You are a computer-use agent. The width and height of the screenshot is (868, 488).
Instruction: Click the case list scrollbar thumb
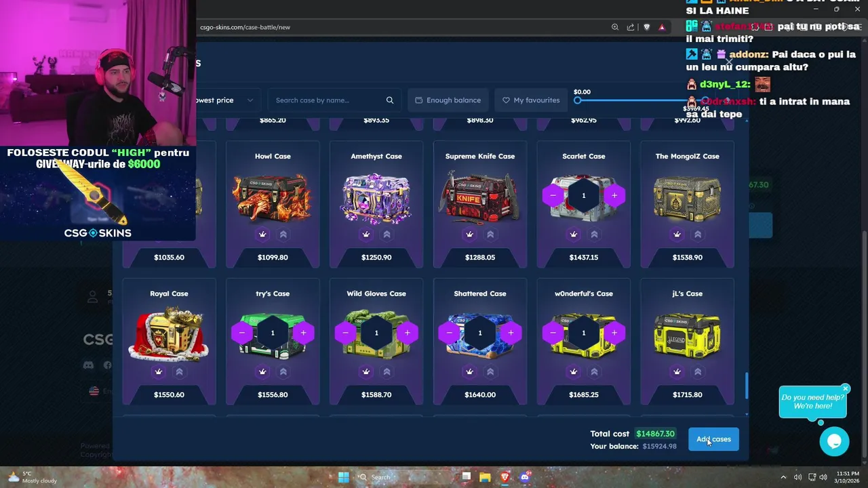tap(747, 386)
